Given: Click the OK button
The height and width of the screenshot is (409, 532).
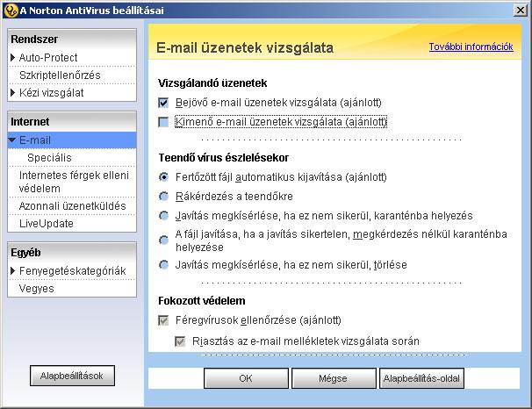Looking at the screenshot, I should (246, 378).
